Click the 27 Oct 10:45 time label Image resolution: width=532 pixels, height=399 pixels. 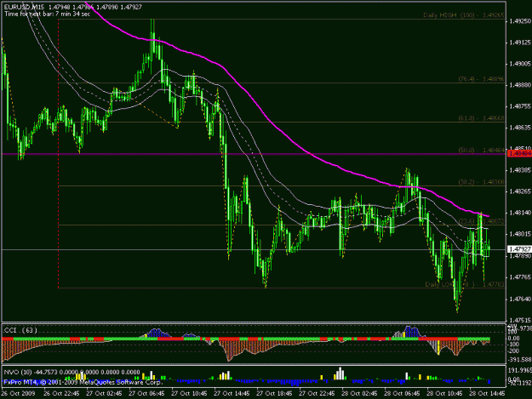click(189, 394)
